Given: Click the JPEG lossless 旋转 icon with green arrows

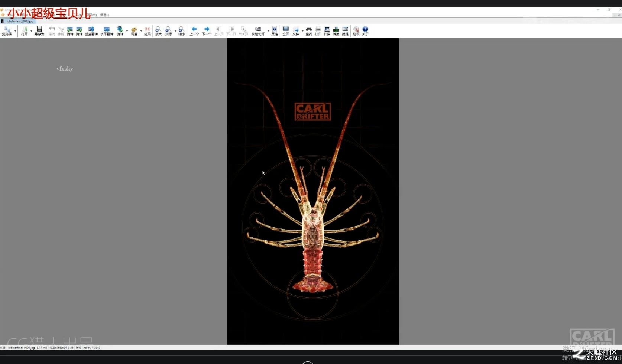Looking at the screenshot, I should point(120,31).
